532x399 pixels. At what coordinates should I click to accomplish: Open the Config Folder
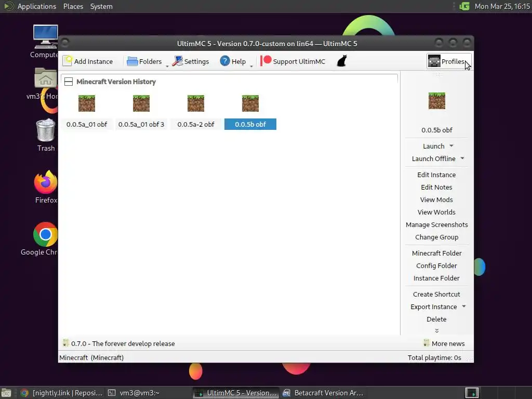(x=436, y=266)
